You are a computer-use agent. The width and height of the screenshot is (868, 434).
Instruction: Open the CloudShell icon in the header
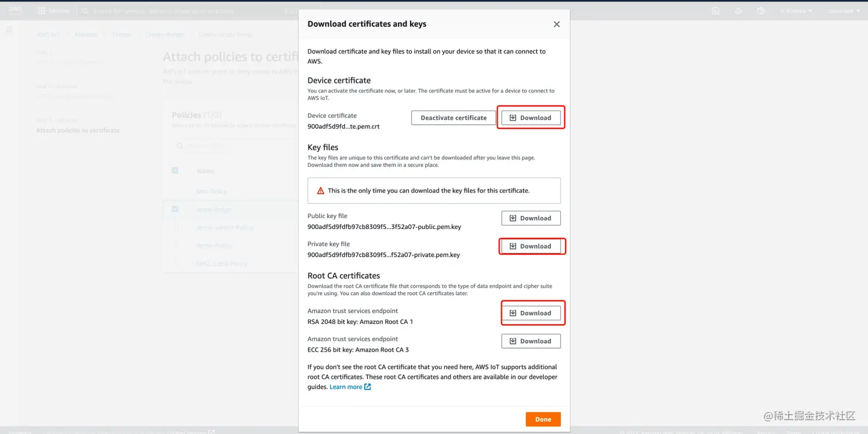[715, 11]
